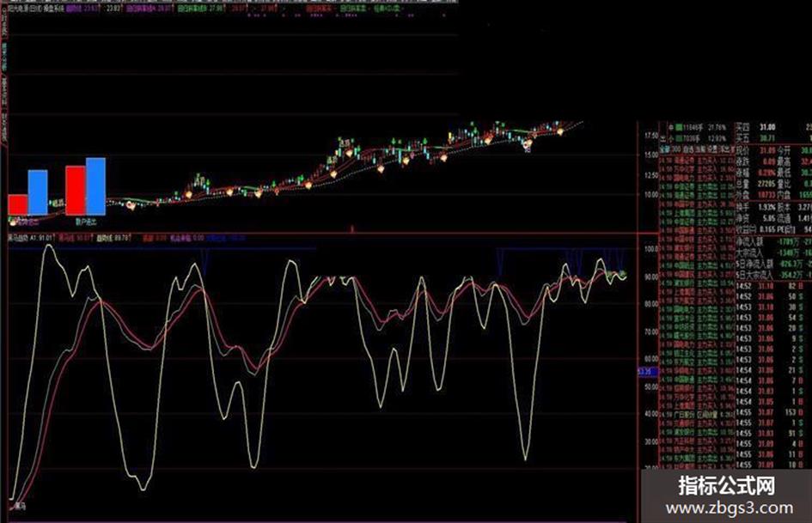812x523 pixels.
Task: Click the 10.00 price axis label
Action: 651,195
